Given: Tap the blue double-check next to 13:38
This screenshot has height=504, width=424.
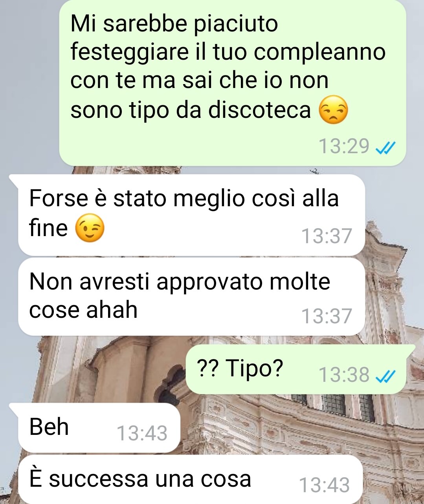Looking at the screenshot, I should 385,375.
